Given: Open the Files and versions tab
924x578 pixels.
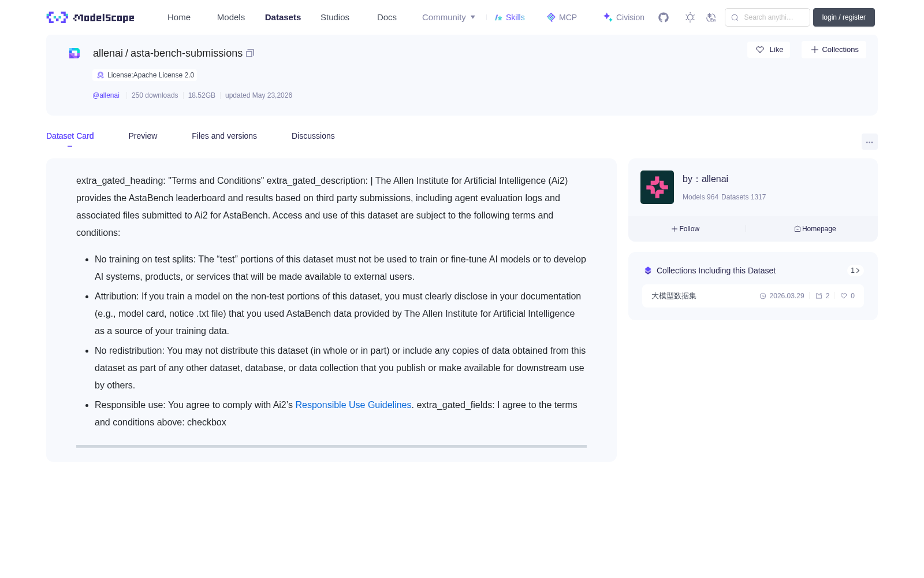Looking at the screenshot, I should (224, 136).
